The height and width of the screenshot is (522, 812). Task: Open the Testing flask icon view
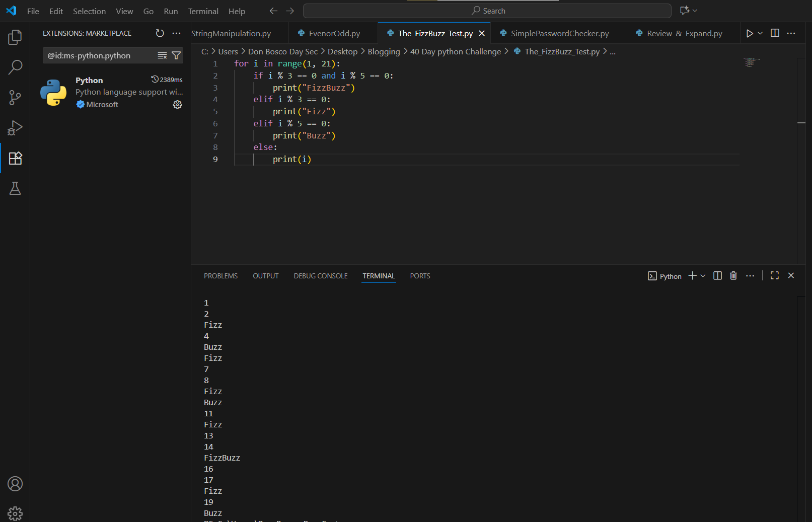(15, 189)
